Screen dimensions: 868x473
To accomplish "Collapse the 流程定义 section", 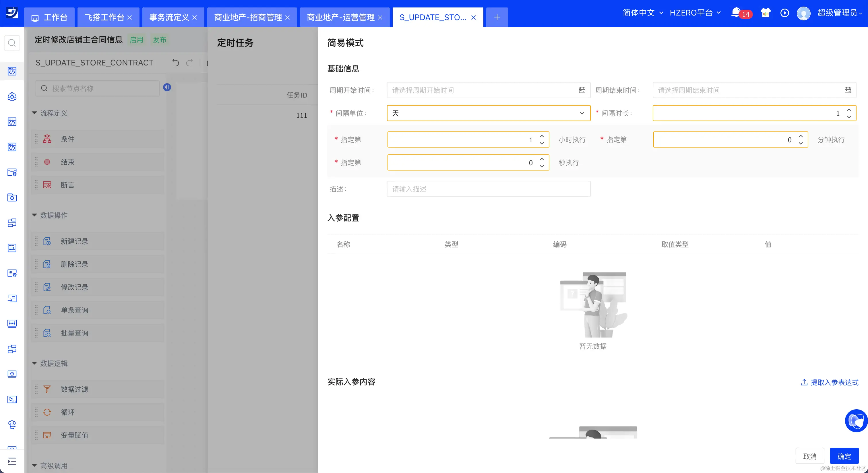I will coord(34,113).
